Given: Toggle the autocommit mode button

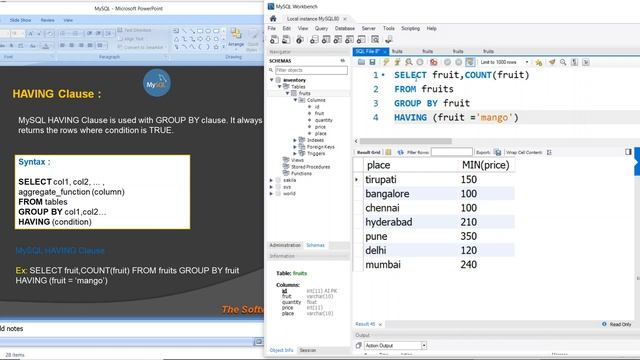Looking at the screenshot, I should pos(470,62).
